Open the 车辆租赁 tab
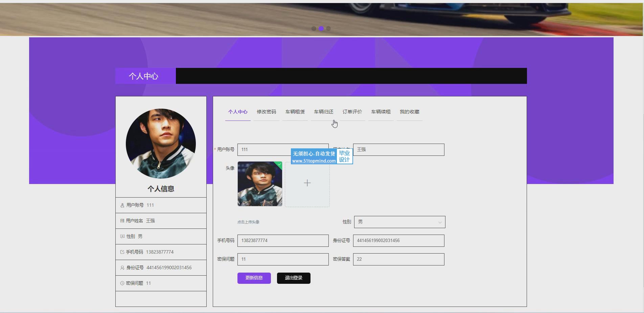Screen dimensions: 644x313 (x=295, y=112)
